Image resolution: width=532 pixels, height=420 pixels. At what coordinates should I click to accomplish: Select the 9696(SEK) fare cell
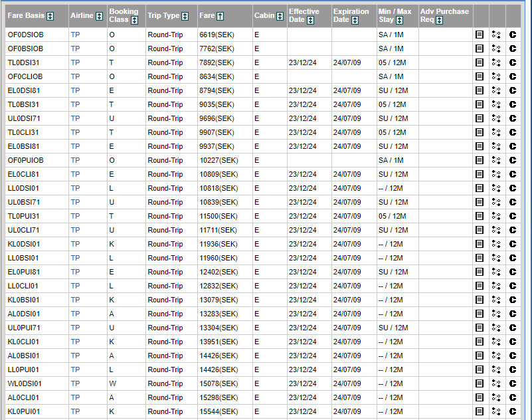(217, 118)
